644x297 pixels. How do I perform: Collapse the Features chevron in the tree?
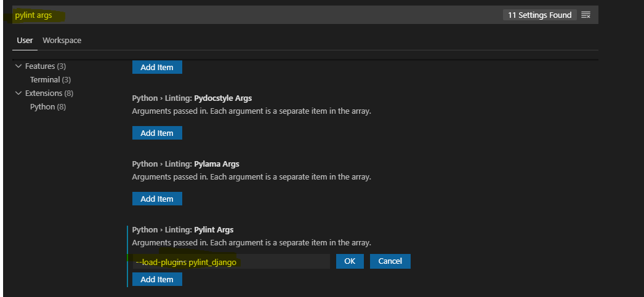point(18,66)
